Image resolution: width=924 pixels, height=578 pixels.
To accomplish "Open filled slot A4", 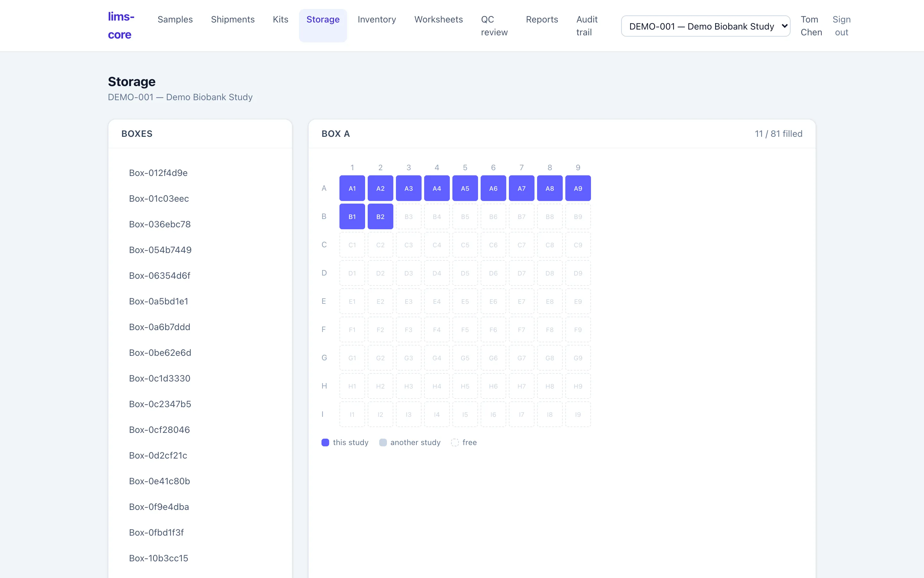I will point(437,188).
